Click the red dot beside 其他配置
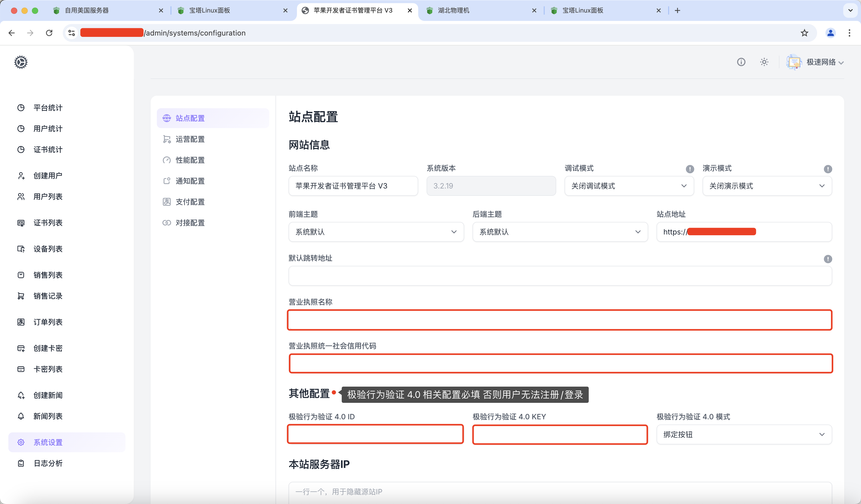Image resolution: width=861 pixels, height=504 pixels. tap(334, 392)
